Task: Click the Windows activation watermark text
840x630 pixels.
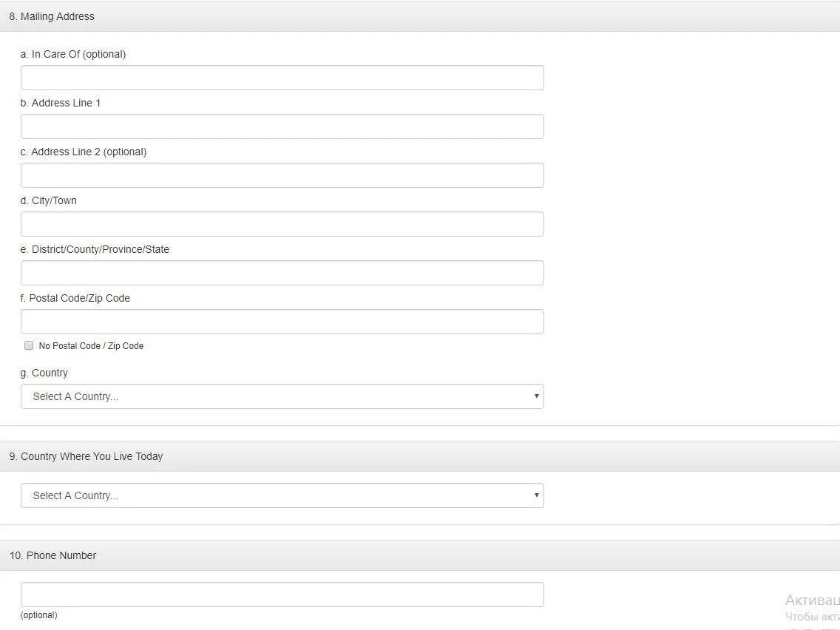Action: (812, 600)
